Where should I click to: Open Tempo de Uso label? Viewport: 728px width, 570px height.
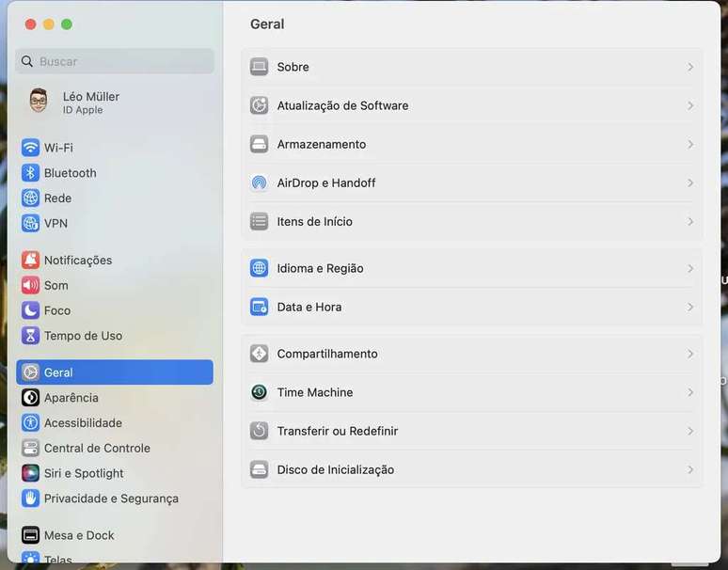coord(83,336)
